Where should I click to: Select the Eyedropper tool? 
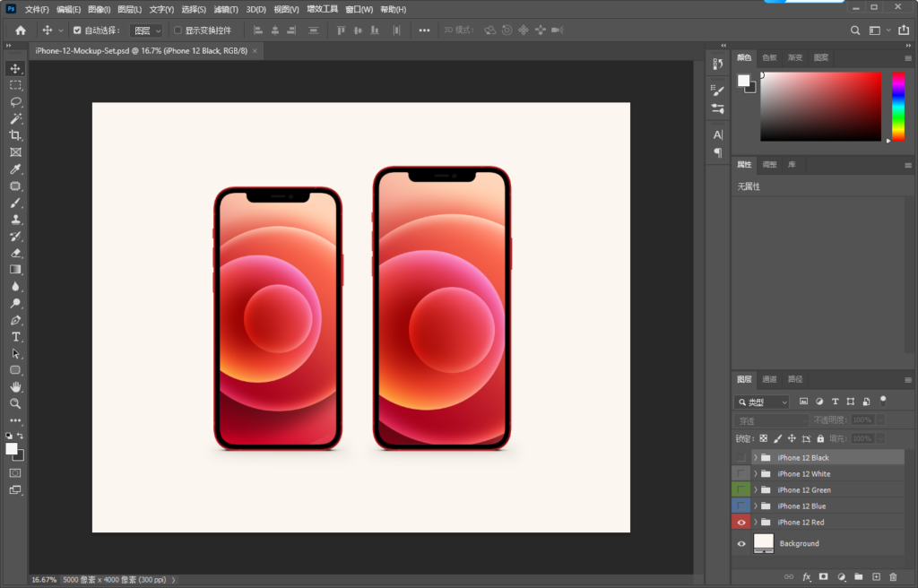[15, 169]
